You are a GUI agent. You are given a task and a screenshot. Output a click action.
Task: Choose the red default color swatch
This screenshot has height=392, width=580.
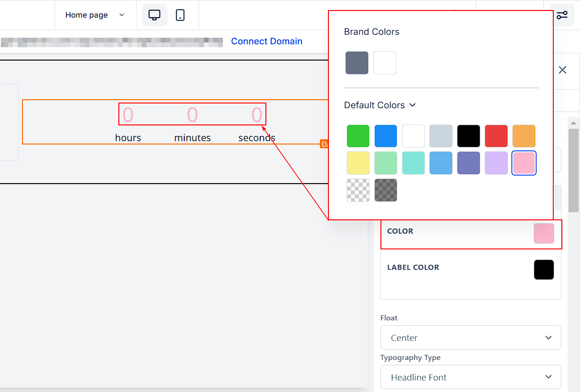496,136
